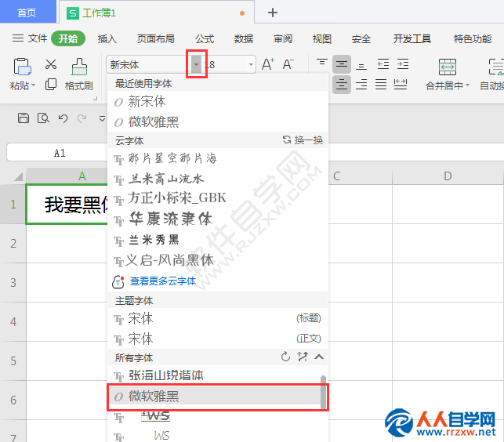
Task: Click the Paste clipboard icon
Action: tap(22, 66)
